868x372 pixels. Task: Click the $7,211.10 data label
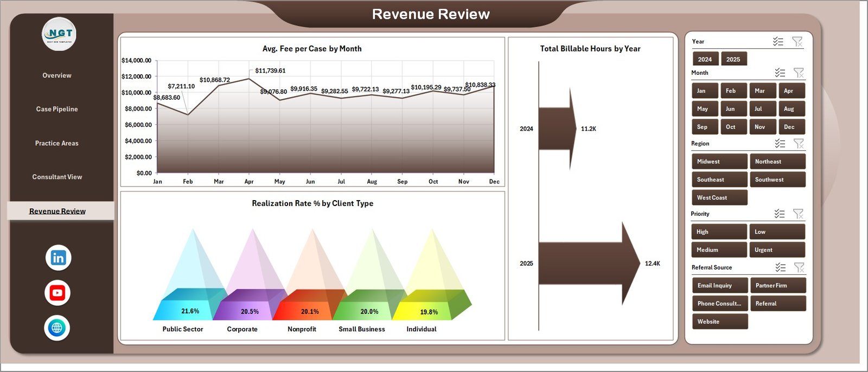click(181, 86)
